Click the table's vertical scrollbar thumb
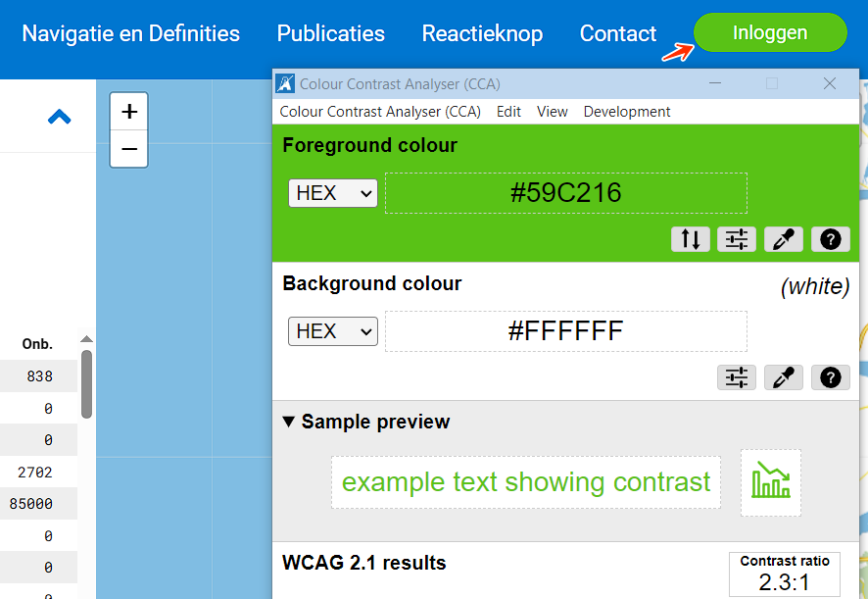The width and height of the screenshot is (868, 599). [x=86, y=384]
